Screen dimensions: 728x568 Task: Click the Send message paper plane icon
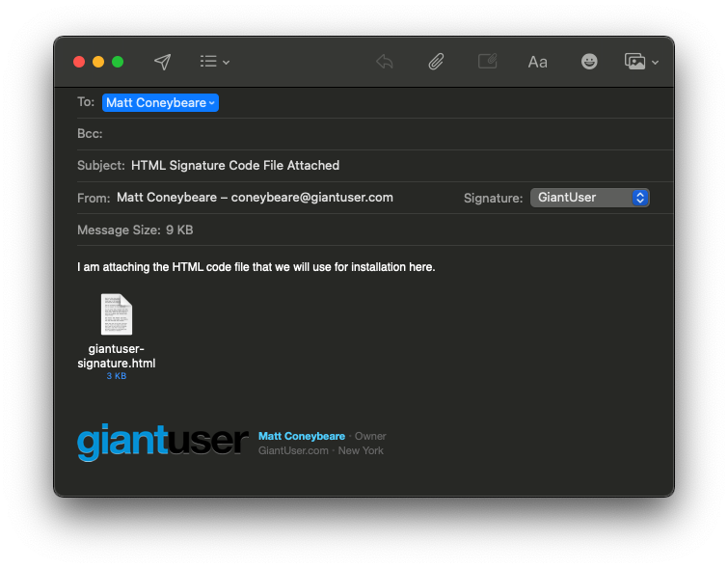point(163,62)
